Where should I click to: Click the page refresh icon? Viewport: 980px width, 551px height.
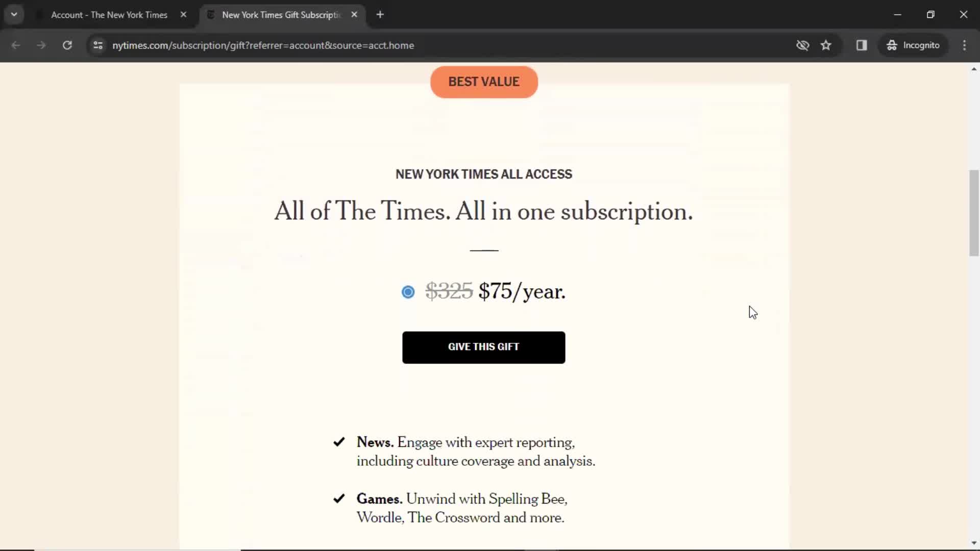tap(67, 45)
